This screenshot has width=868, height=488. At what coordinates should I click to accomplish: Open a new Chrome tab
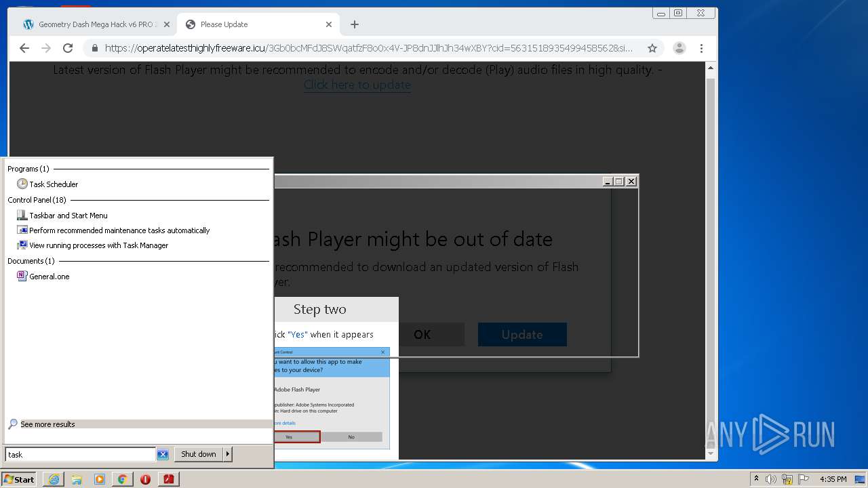pos(354,24)
